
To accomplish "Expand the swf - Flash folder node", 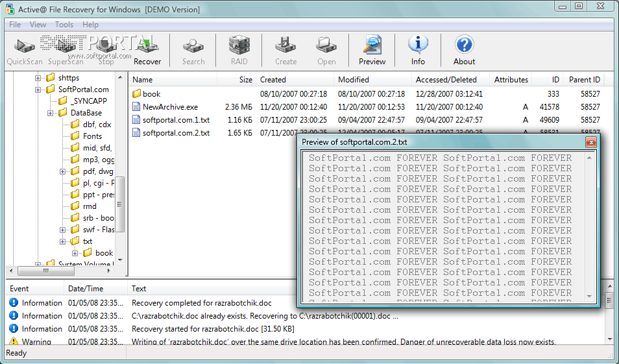I will click(62, 230).
